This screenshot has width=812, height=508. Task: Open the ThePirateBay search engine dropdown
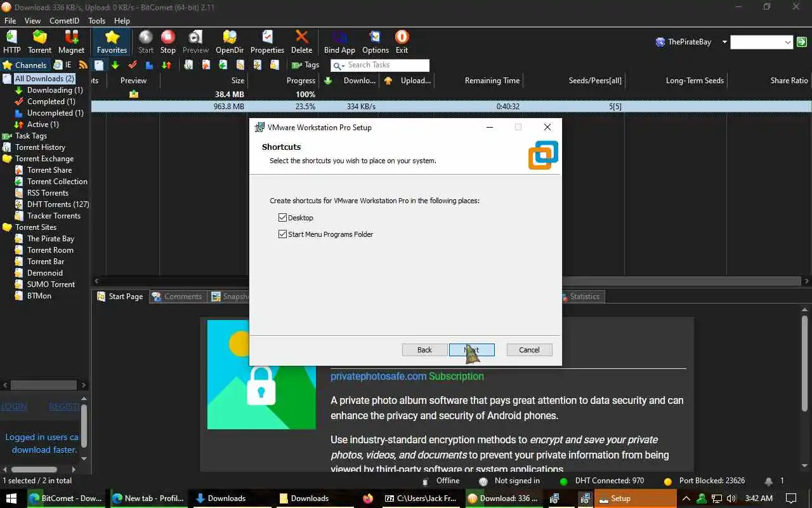coord(724,42)
